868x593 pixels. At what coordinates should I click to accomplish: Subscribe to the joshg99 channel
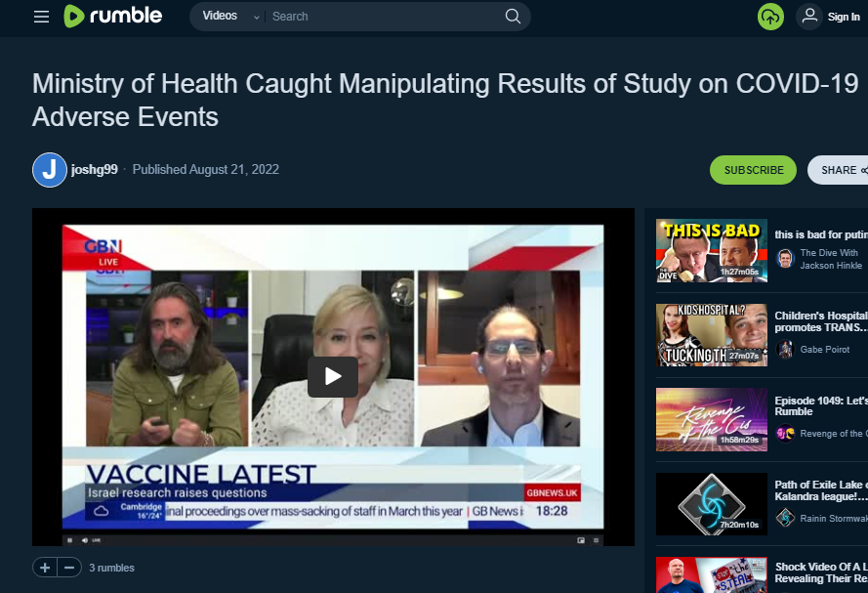click(754, 170)
